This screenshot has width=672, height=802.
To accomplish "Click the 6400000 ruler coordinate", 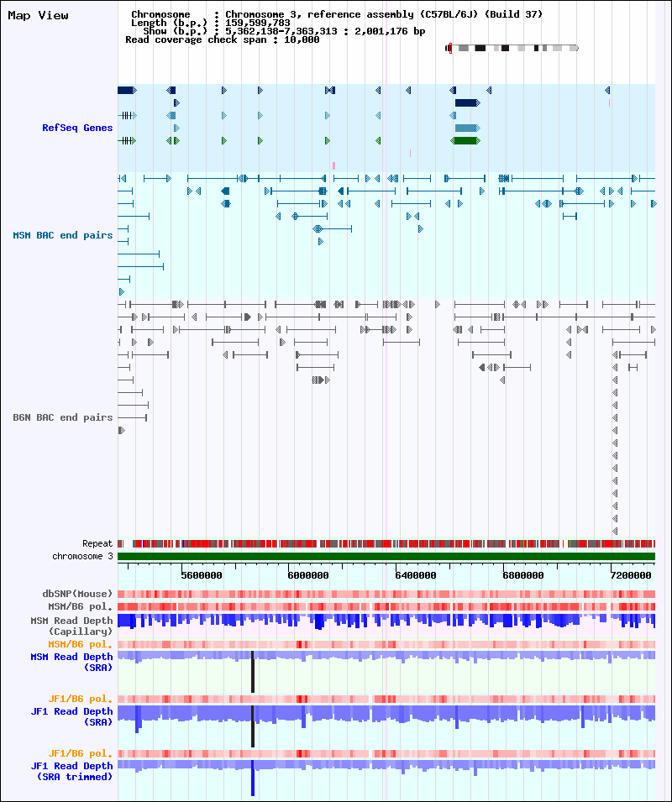I will point(416,575).
